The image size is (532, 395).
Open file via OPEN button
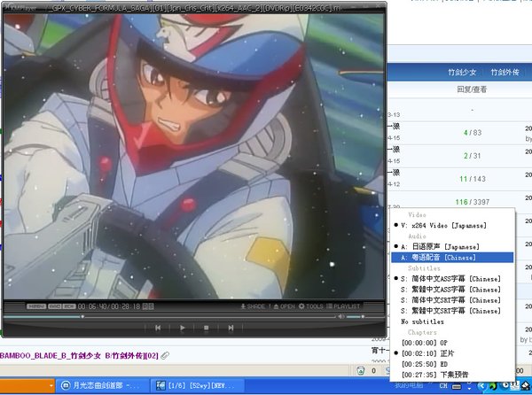pyautogui.click(x=284, y=306)
